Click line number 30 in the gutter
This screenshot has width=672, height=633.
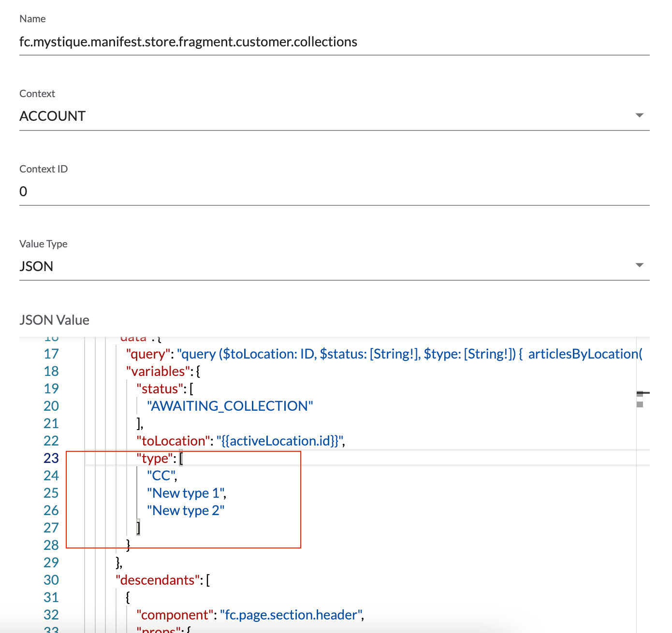coord(51,580)
